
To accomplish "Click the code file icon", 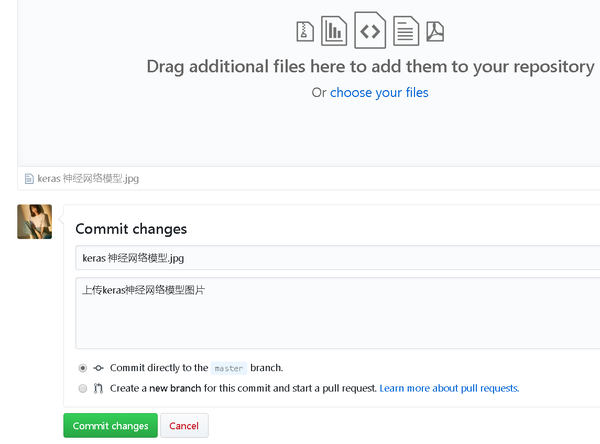I will click(x=370, y=31).
